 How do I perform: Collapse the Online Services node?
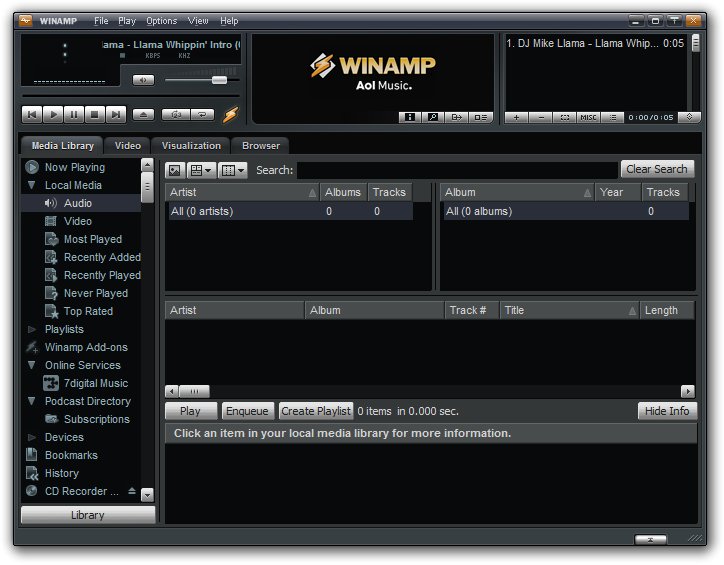[x=31, y=365]
